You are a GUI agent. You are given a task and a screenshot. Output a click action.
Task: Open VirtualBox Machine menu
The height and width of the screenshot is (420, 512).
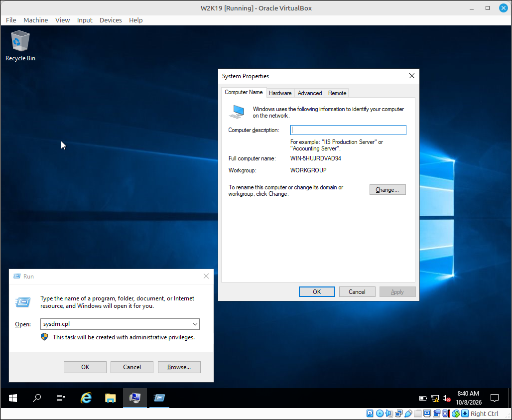click(35, 20)
